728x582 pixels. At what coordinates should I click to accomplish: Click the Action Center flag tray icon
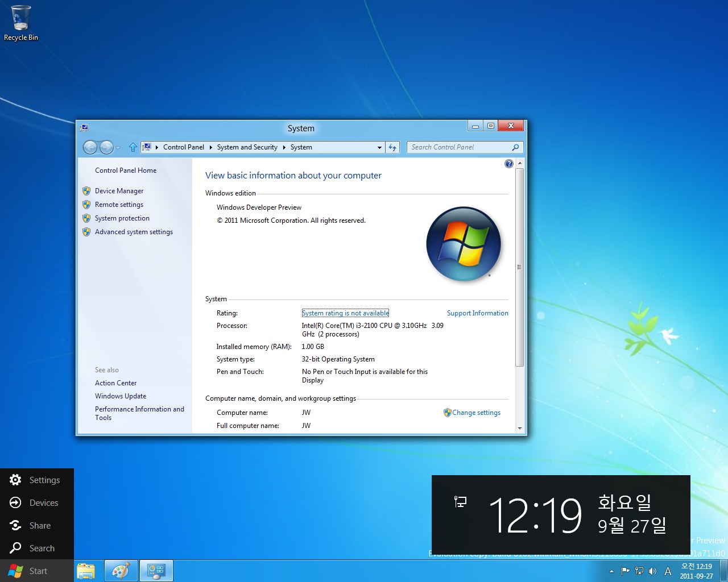[x=625, y=571]
